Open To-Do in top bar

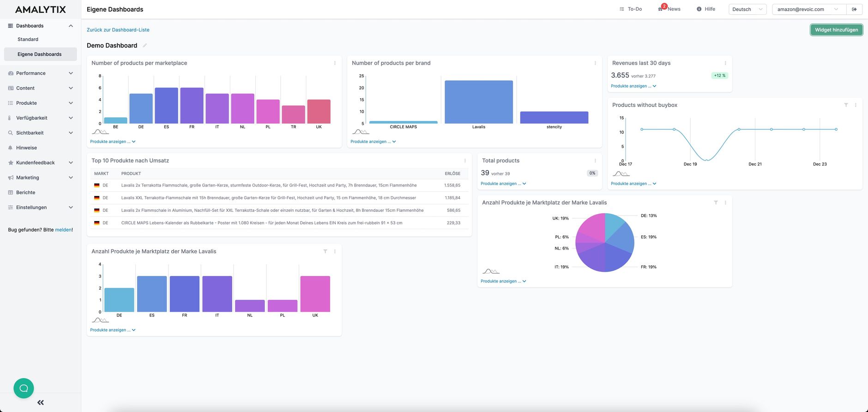click(x=635, y=9)
